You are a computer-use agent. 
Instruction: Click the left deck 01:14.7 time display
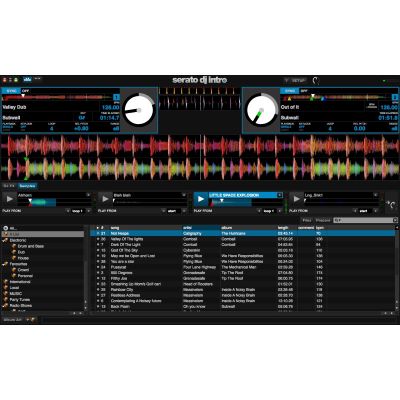109,118
